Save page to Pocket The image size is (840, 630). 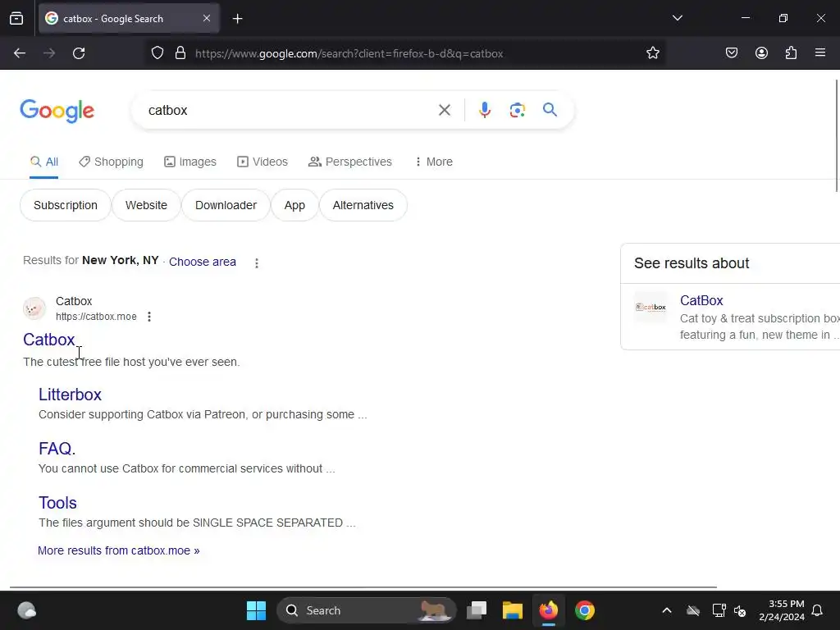click(731, 53)
